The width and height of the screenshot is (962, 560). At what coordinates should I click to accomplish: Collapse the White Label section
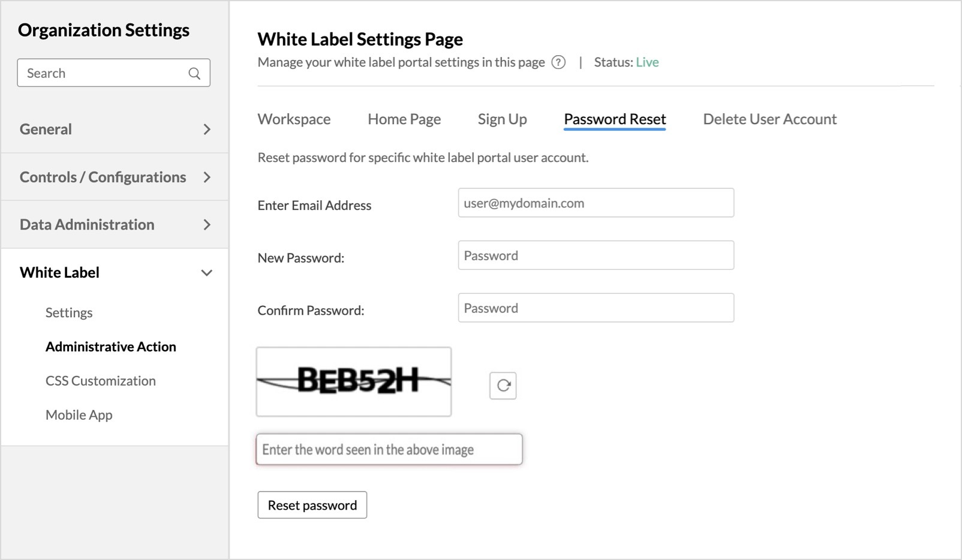pyautogui.click(x=206, y=273)
